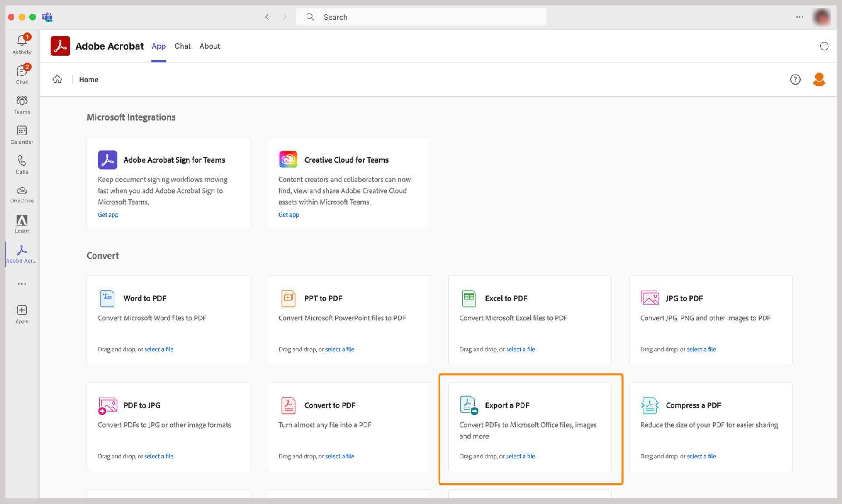842x504 pixels.
Task: Select a file for PDF to JPG
Action: pyautogui.click(x=159, y=456)
